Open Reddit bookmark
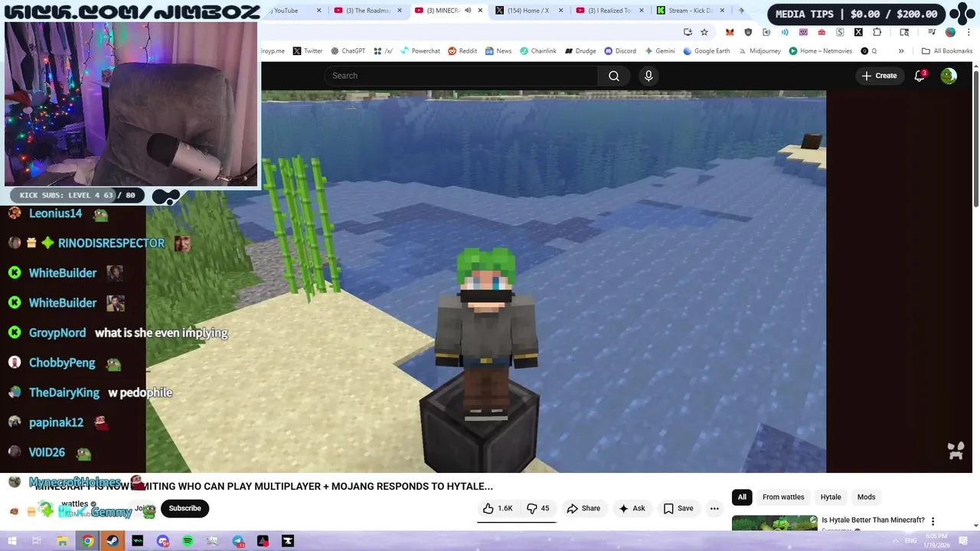This screenshot has height=551, width=980. (462, 51)
